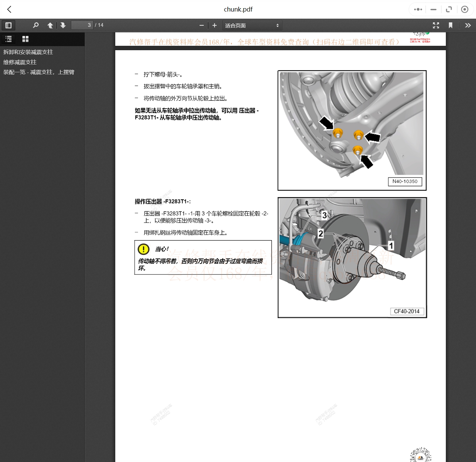This screenshot has width=476, height=462.
Task: Select outline entry 维修减震支柱
Action: [20, 62]
